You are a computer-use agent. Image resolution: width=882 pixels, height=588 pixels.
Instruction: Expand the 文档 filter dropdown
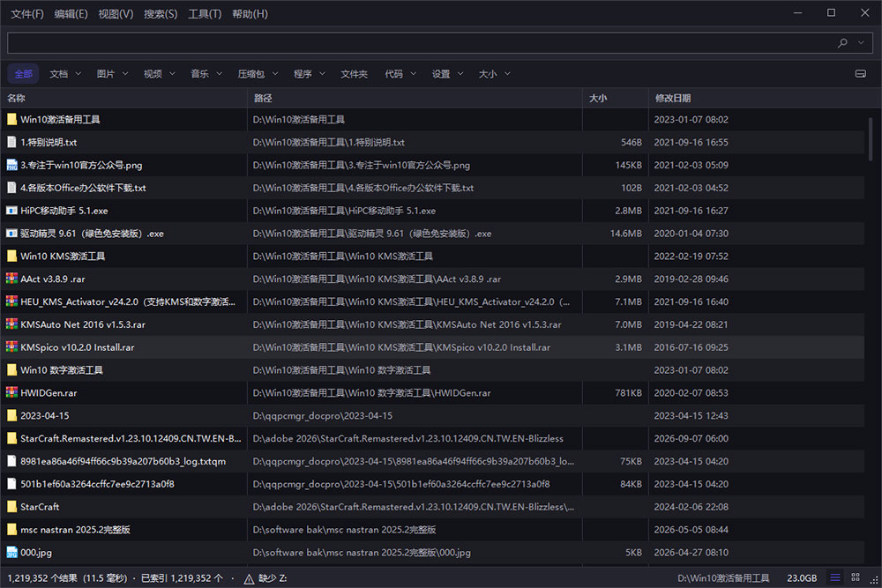click(x=78, y=74)
